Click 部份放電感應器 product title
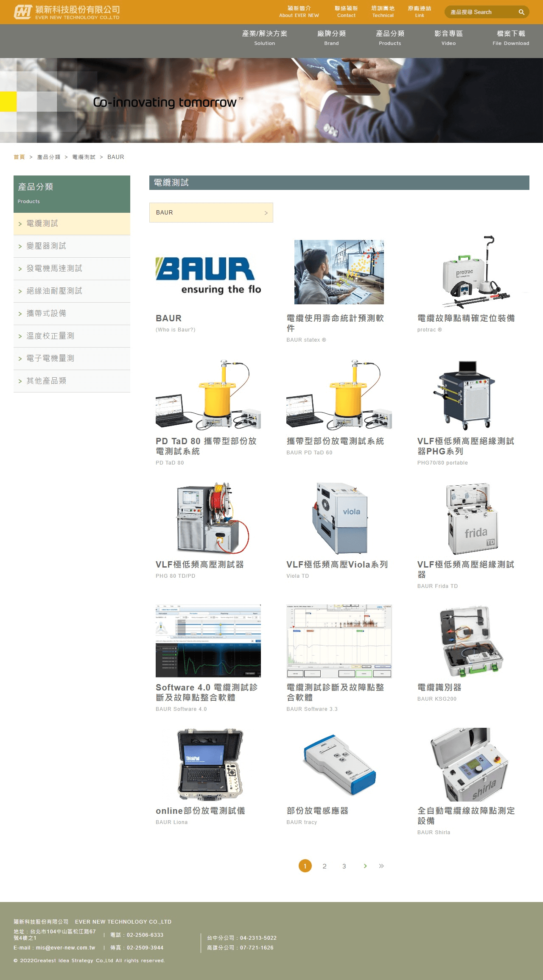 317,810
